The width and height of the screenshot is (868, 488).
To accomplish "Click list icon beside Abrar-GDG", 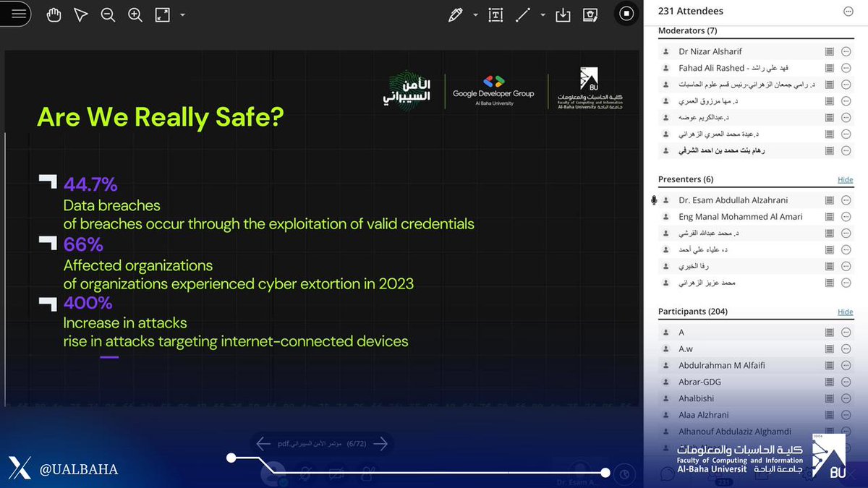I will (x=829, y=382).
